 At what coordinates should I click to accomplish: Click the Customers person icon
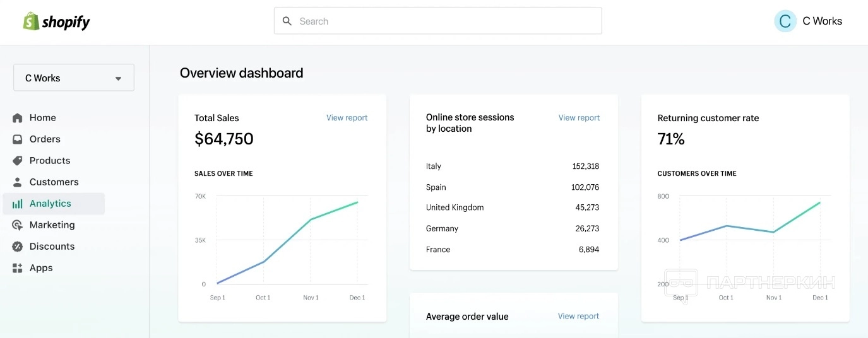[18, 182]
